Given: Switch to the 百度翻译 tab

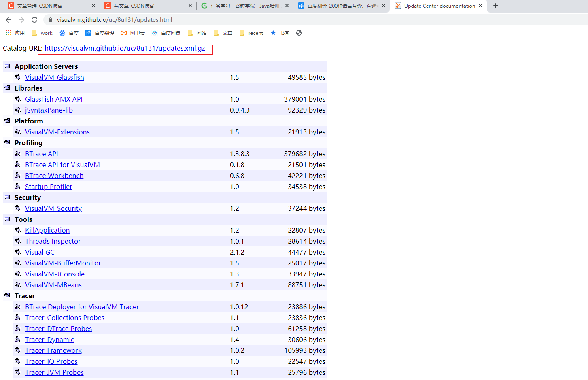Looking at the screenshot, I should coord(342,6).
